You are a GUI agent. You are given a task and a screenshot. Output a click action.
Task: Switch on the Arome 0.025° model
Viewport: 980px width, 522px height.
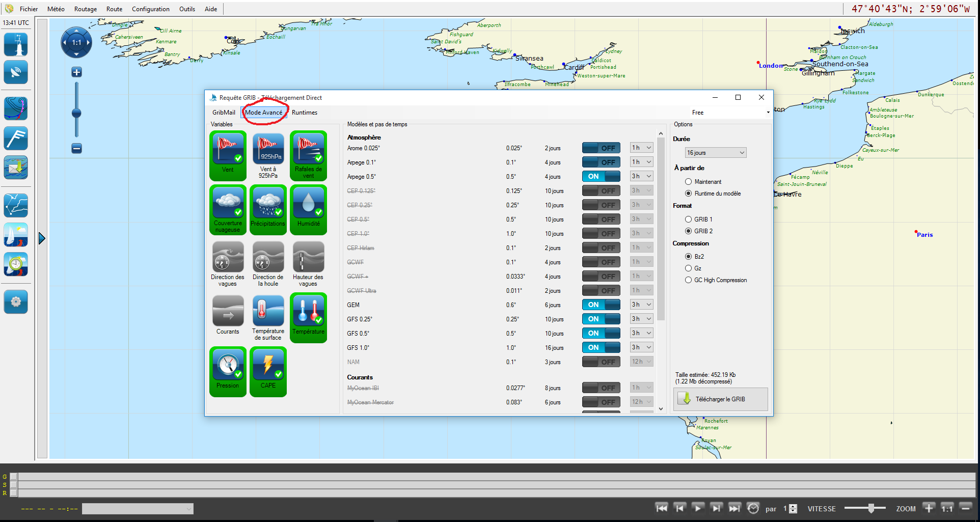(x=601, y=148)
